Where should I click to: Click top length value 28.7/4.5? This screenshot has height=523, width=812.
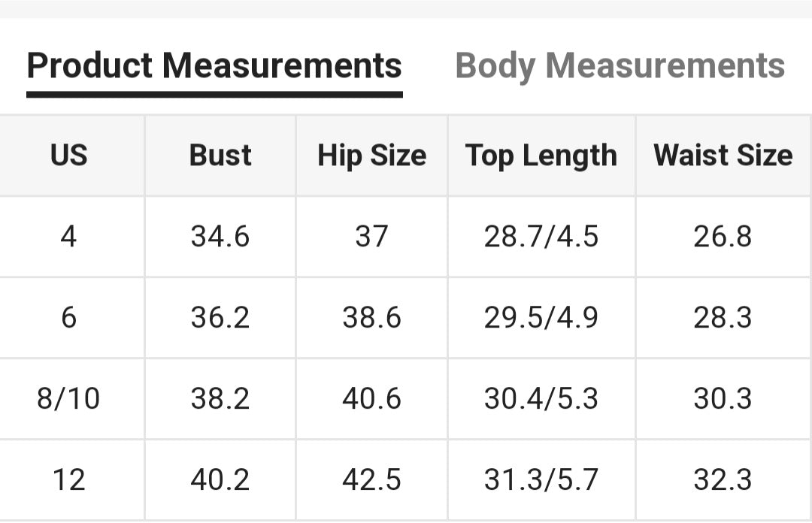[x=541, y=237]
